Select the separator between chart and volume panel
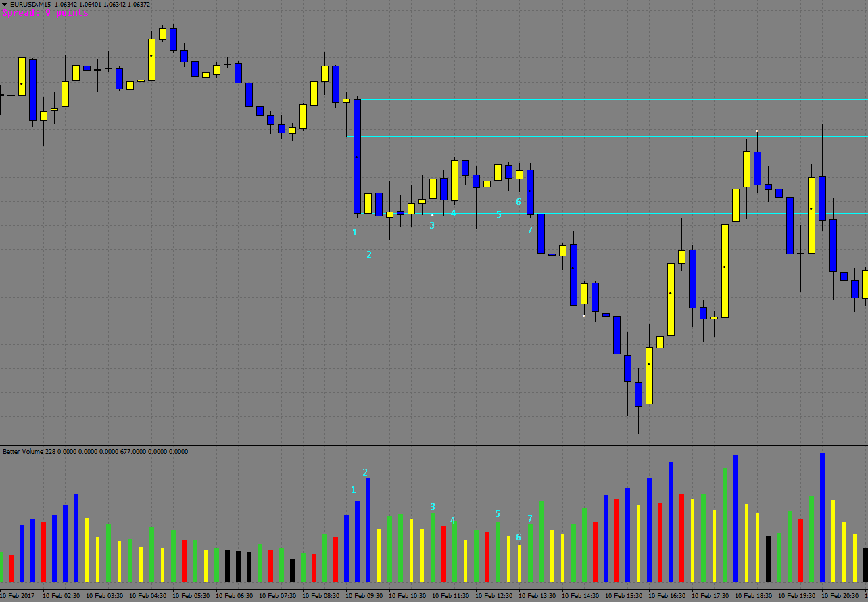868x602 pixels. tap(434, 444)
